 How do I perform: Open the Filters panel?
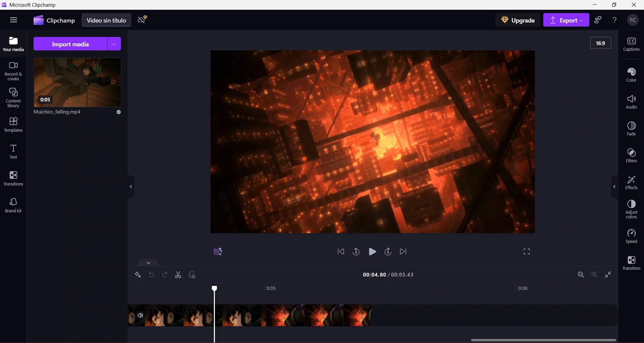click(631, 156)
